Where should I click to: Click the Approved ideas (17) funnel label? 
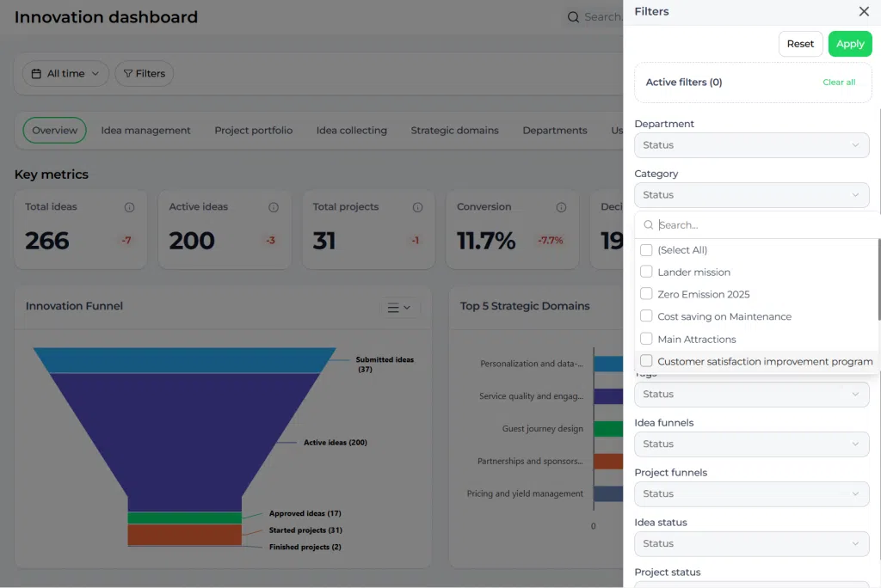305,513
